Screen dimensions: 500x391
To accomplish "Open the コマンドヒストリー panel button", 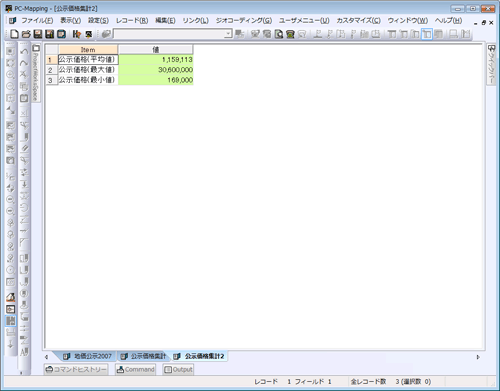I will pos(76,369).
